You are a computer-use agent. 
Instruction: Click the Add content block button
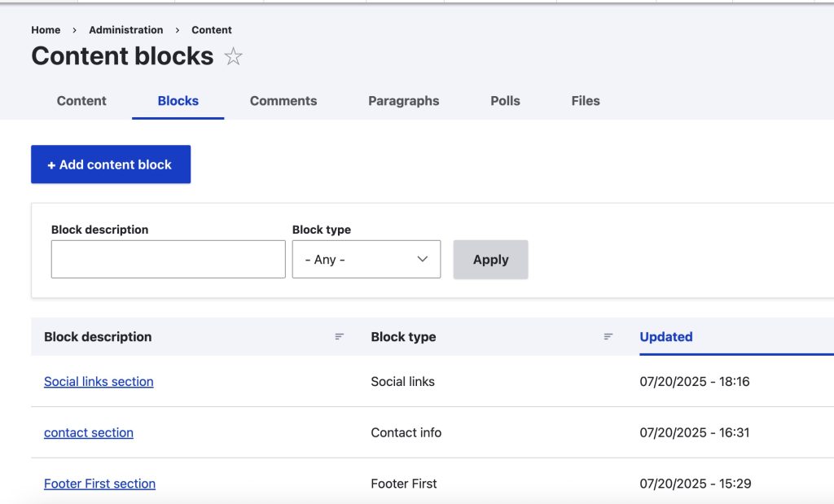[x=111, y=164]
